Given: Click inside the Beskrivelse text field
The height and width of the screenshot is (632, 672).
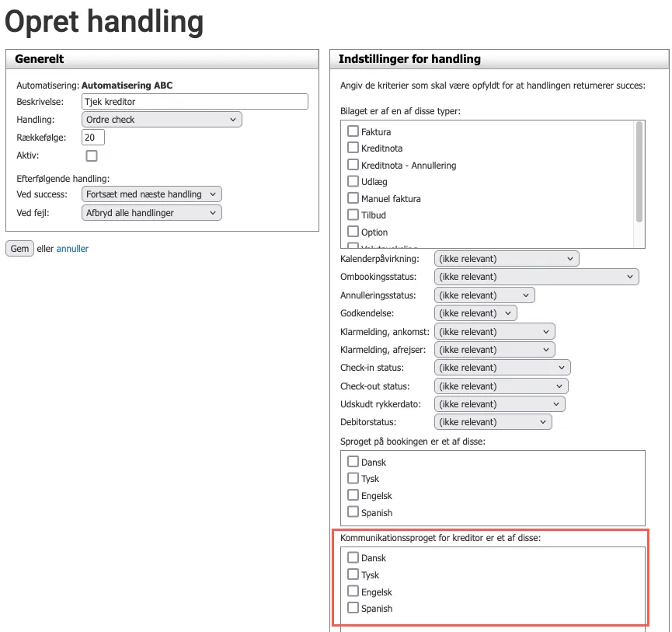Looking at the screenshot, I should tap(194, 101).
